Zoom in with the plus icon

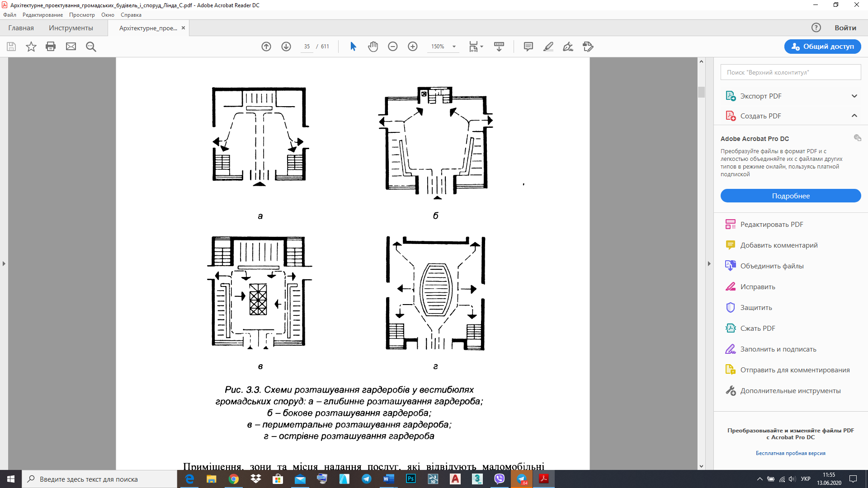[413, 47]
